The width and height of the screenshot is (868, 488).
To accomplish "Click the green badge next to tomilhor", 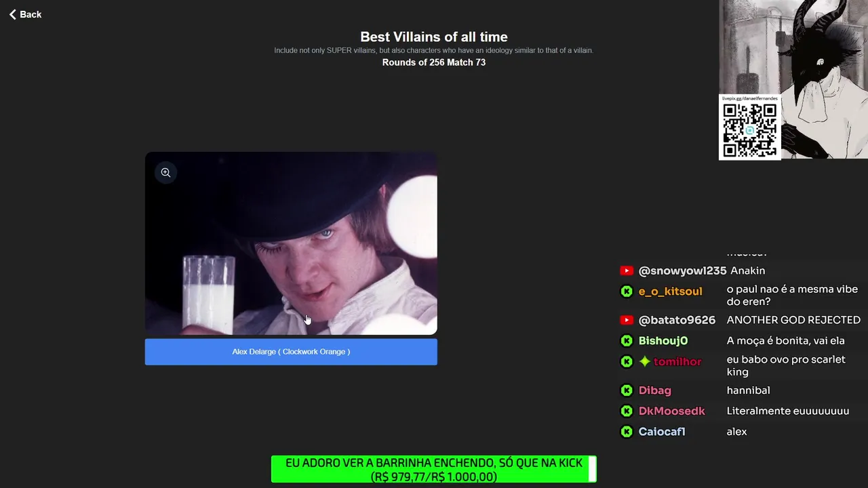I will coord(644,362).
